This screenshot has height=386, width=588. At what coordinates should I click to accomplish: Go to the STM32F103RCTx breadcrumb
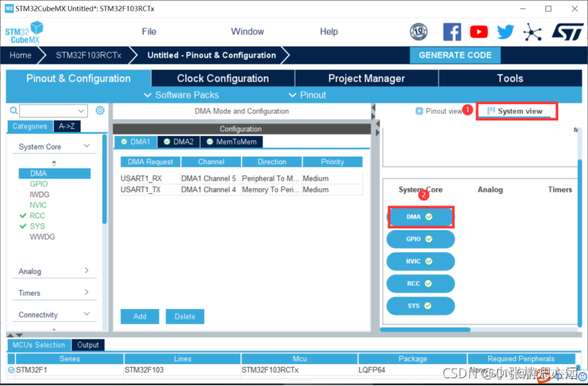pyautogui.click(x=89, y=55)
